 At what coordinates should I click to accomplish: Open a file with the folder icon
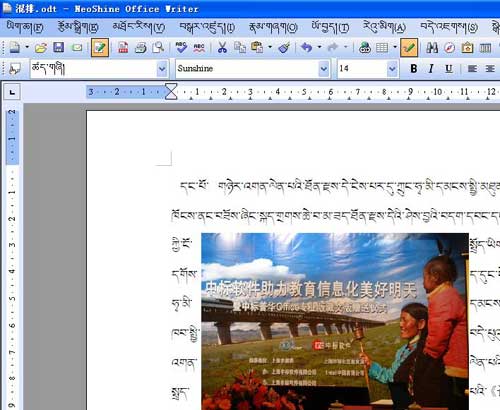coord(41,48)
